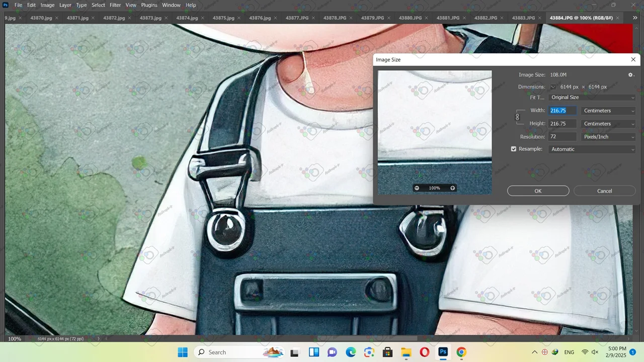The width and height of the screenshot is (644, 362).
Task: Click the Image Size settings gear icon
Action: coord(630,75)
